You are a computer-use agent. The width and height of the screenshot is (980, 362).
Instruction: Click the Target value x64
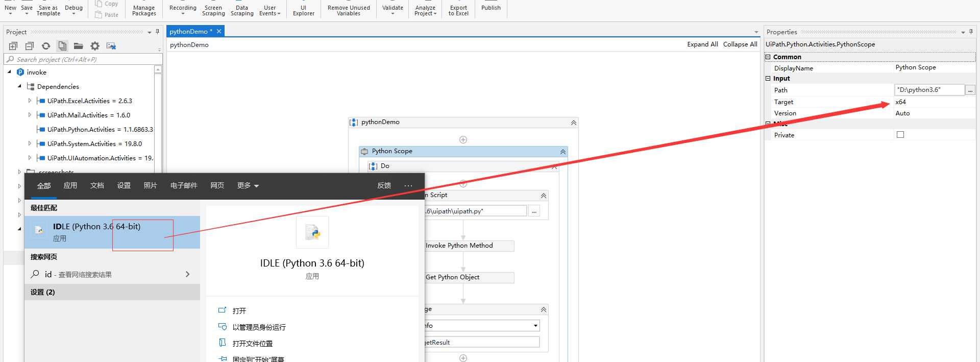coord(901,102)
